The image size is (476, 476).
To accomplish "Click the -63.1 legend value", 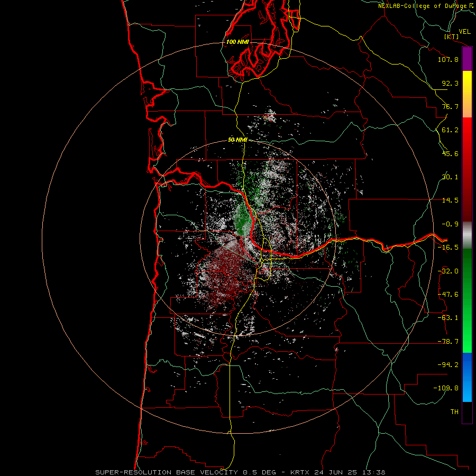I will [448, 318].
